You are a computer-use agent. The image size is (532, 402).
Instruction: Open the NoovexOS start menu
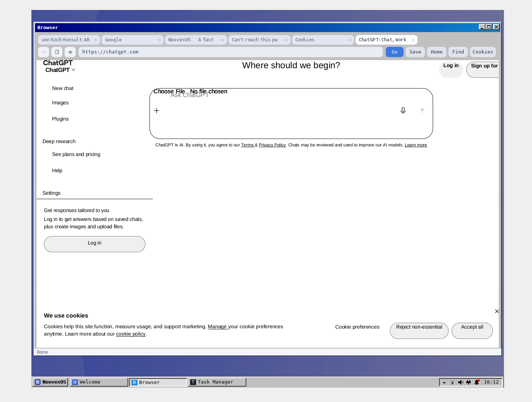point(50,382)
